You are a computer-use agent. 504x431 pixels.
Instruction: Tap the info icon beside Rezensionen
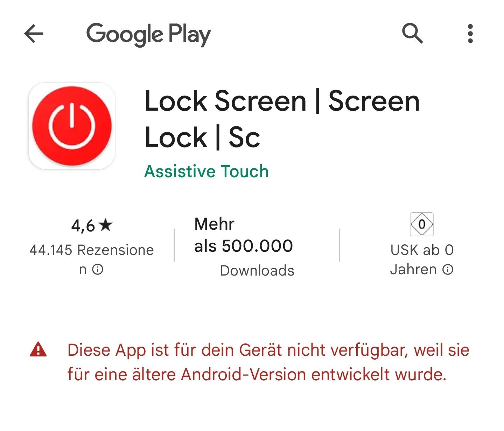pyautogui.click(x=98, y=270)
